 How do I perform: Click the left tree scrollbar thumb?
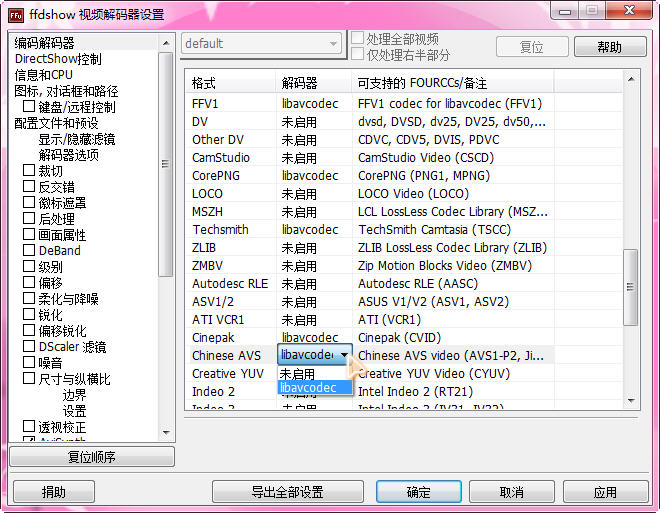(166, 164)
